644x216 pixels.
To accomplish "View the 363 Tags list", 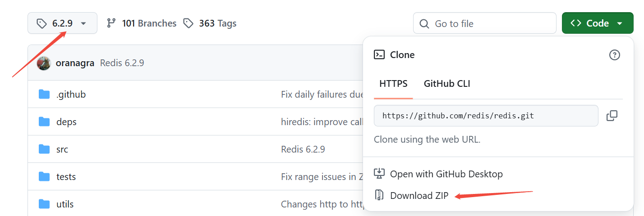I will (x=210, y=23).
